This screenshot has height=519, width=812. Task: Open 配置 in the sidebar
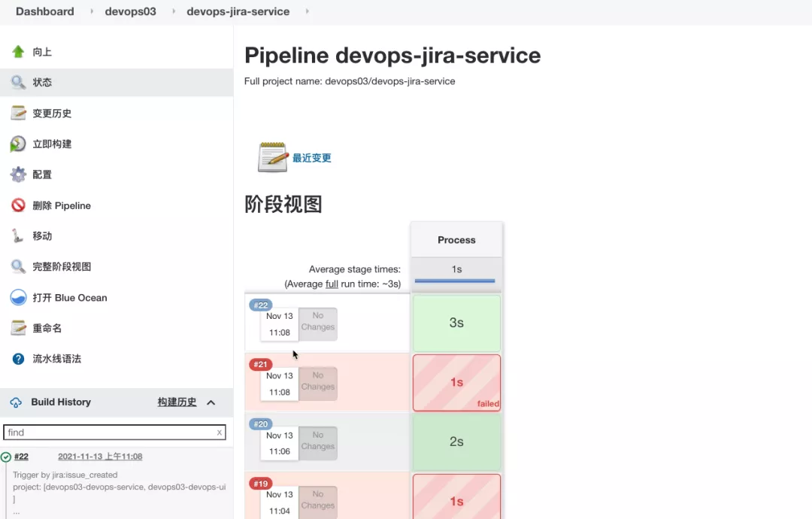click(42, 175)
